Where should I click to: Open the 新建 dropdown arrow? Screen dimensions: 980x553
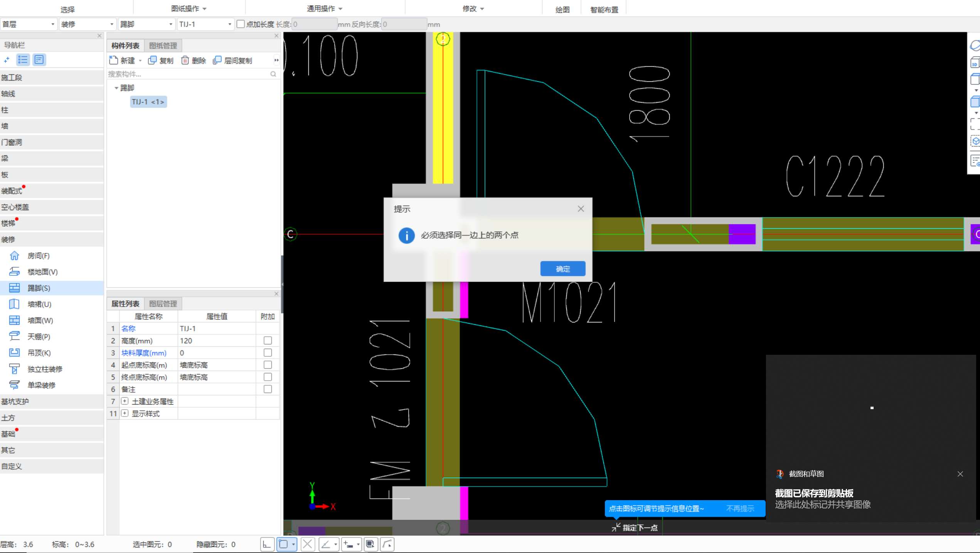click(x=140, y=61)
